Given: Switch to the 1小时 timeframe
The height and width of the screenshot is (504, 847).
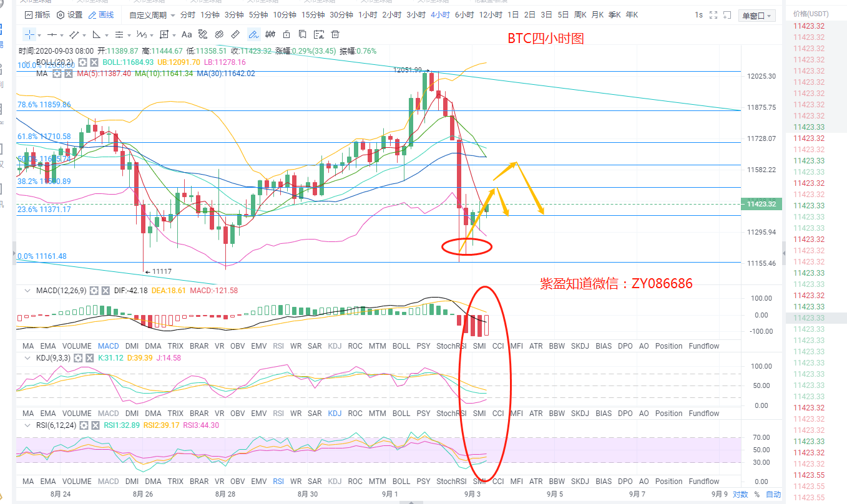Looking at the screenshot, I should (x=366, y=15).
